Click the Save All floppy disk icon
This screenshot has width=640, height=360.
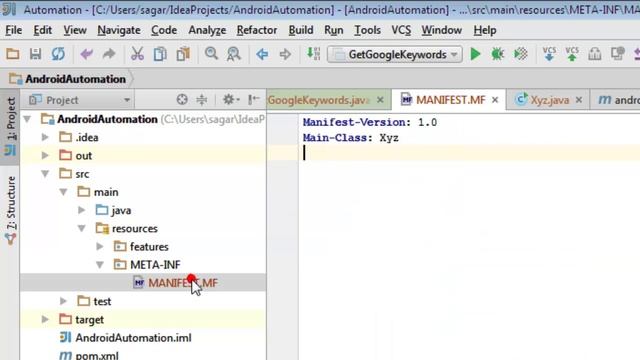36,54
